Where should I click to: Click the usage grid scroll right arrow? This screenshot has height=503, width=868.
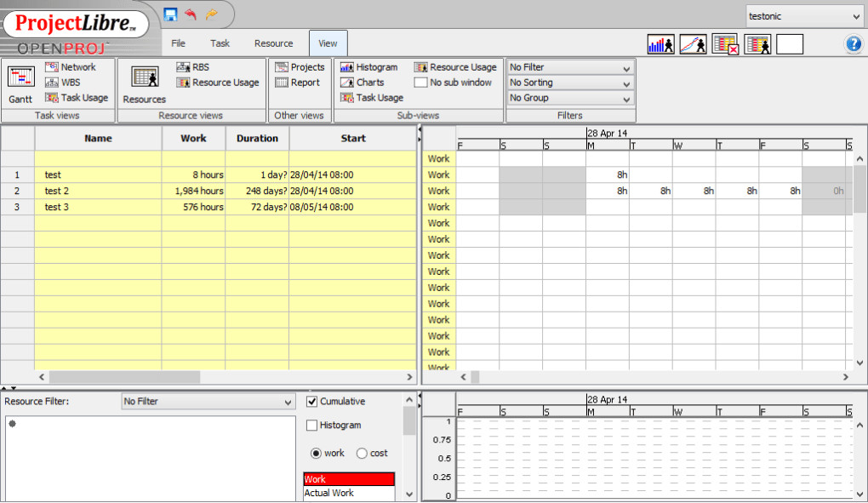(x=845, y=377)
